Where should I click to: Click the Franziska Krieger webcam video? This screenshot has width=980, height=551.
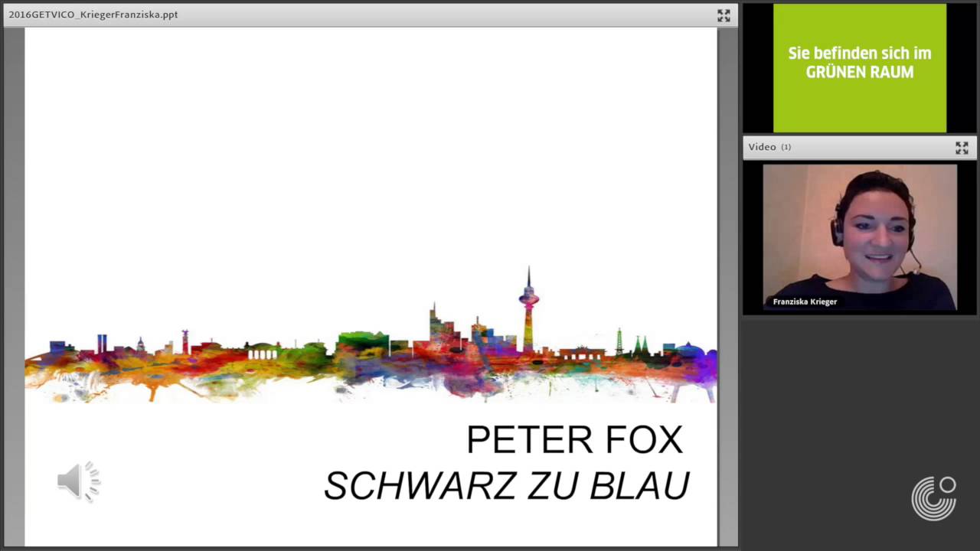coord(860,237)
